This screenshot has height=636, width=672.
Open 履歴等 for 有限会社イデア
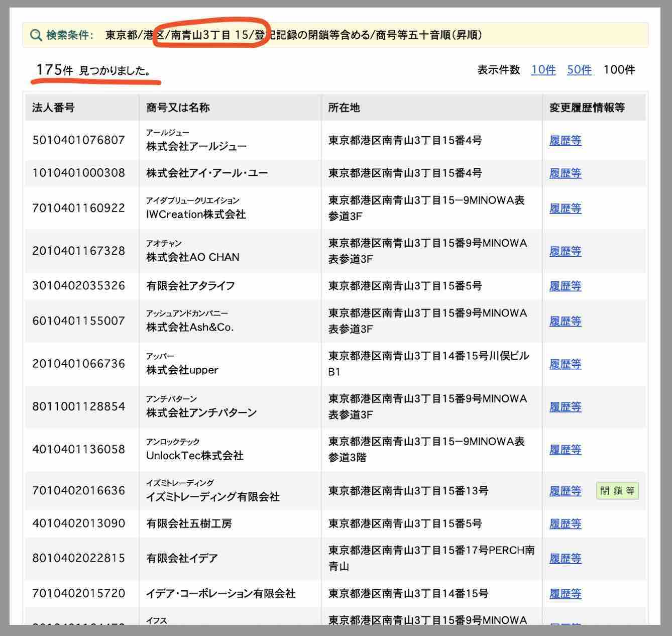[565, 558]
